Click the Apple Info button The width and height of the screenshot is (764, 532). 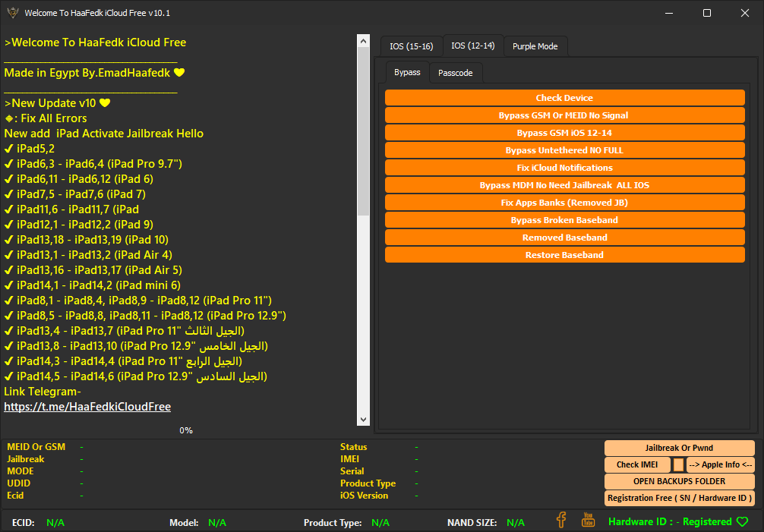pos(720,465)
